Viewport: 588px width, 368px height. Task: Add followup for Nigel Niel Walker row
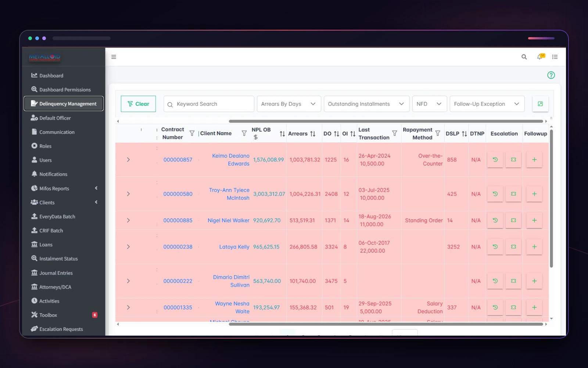click(534, 220)
